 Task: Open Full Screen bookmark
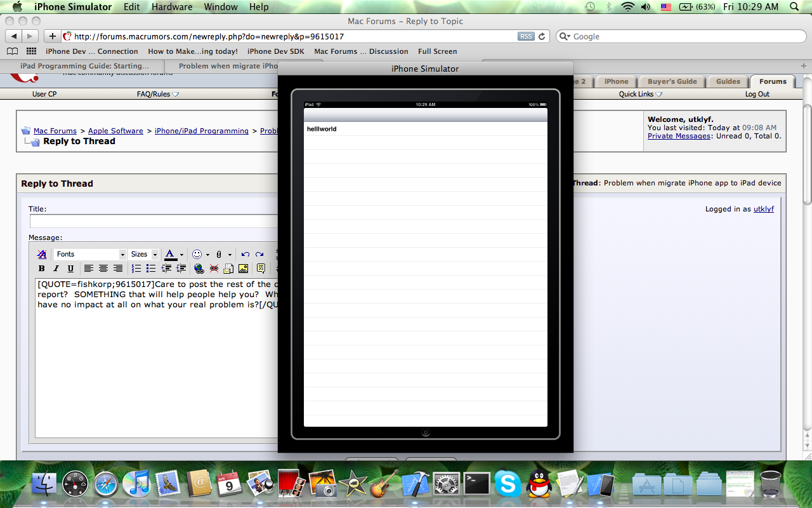(x=437, y=51)
